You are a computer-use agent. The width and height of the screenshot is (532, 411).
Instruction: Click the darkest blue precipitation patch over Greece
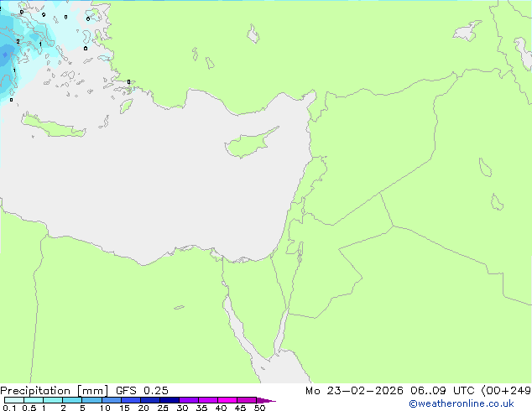[5, 55]
